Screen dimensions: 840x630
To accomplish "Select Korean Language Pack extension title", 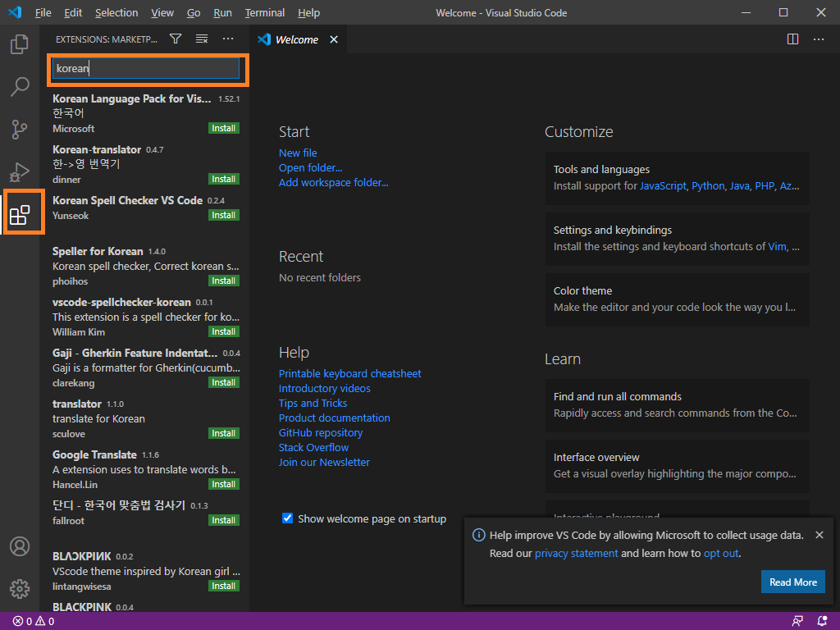I will pos(132,98).
